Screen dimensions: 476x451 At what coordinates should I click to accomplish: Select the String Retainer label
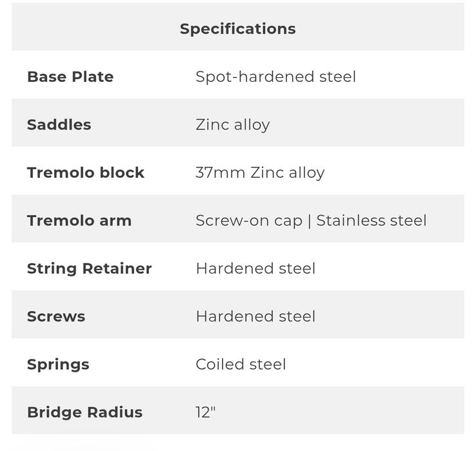point(89,268)
